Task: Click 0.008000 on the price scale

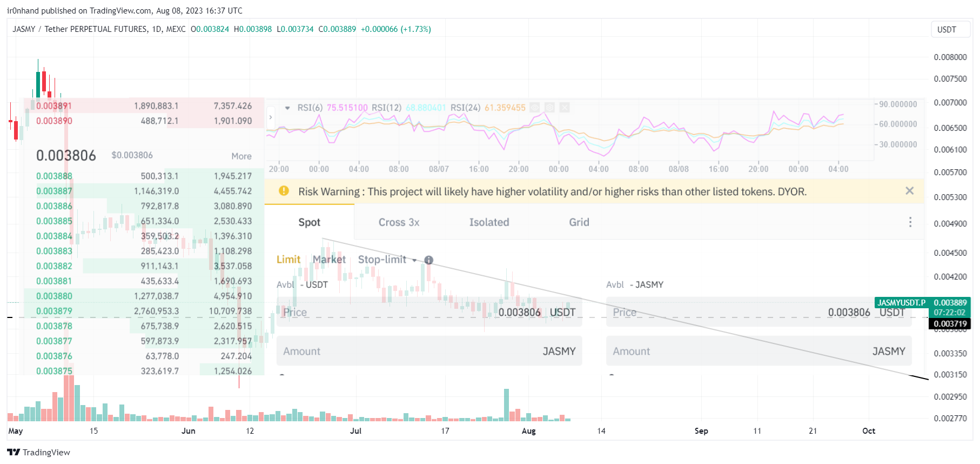Action: (x=950, y=57)
